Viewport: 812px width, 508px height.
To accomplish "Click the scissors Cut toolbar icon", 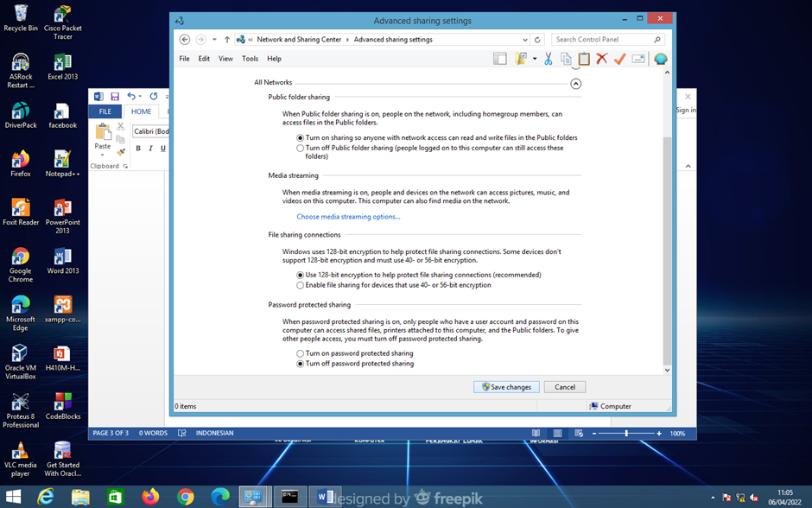I will [x=548, y=59].
